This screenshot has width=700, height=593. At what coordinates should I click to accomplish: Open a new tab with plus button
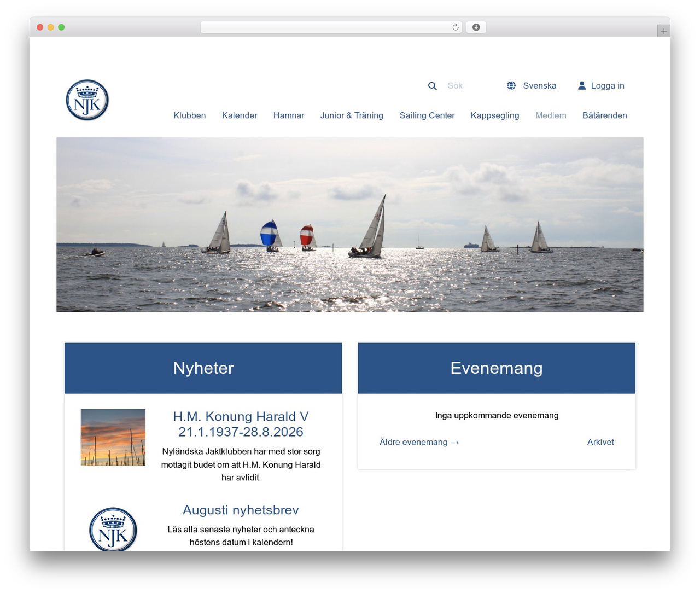[x=663, y=31]
